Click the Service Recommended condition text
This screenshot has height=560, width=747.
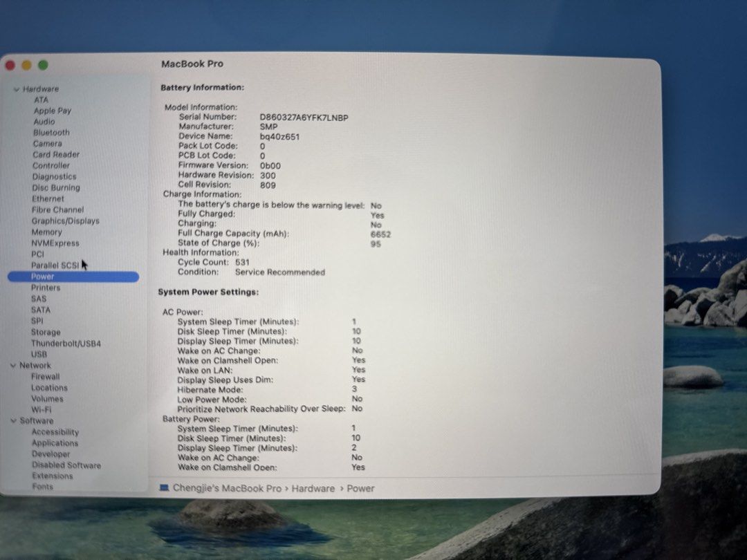pos(280,272)
